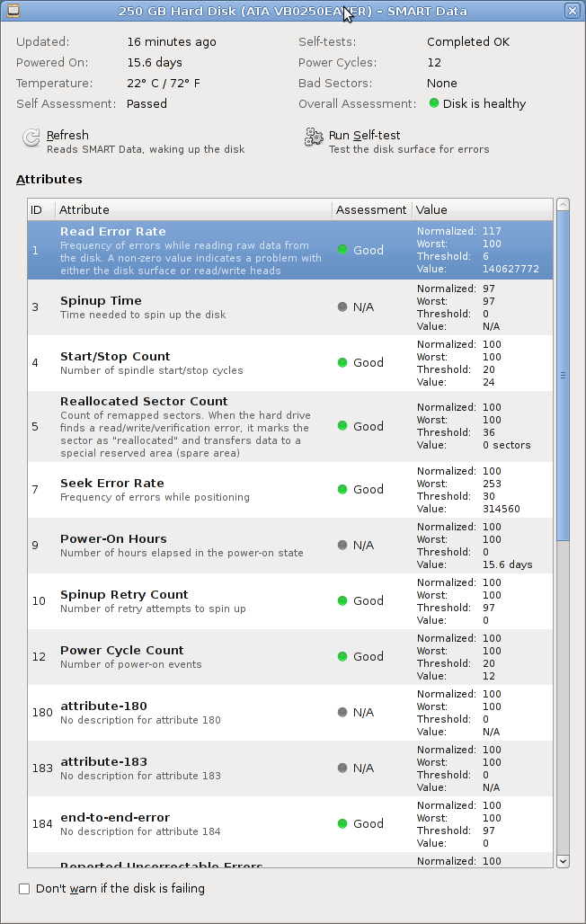Click the value 314560

[502, 509]
